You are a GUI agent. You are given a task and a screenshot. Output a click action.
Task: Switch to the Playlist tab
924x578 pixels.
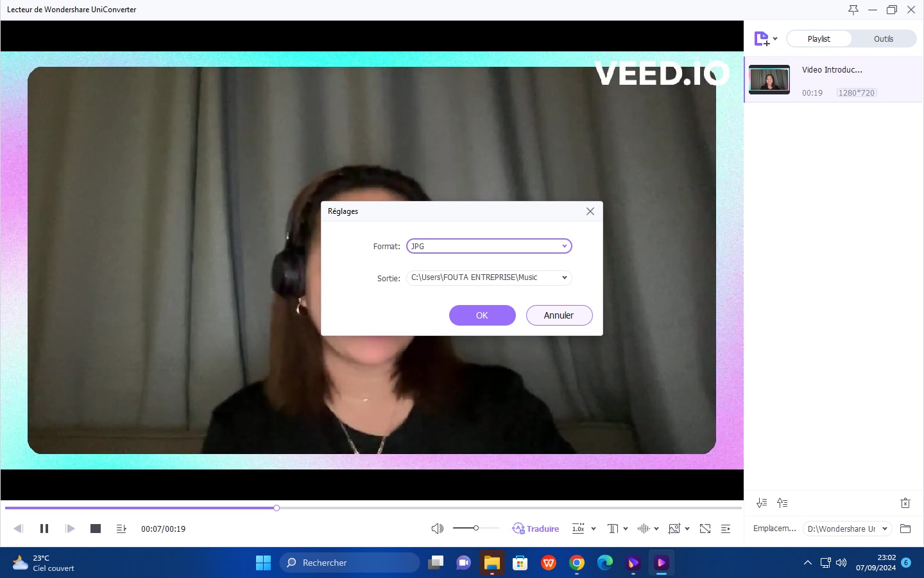[x=819, y=39]
